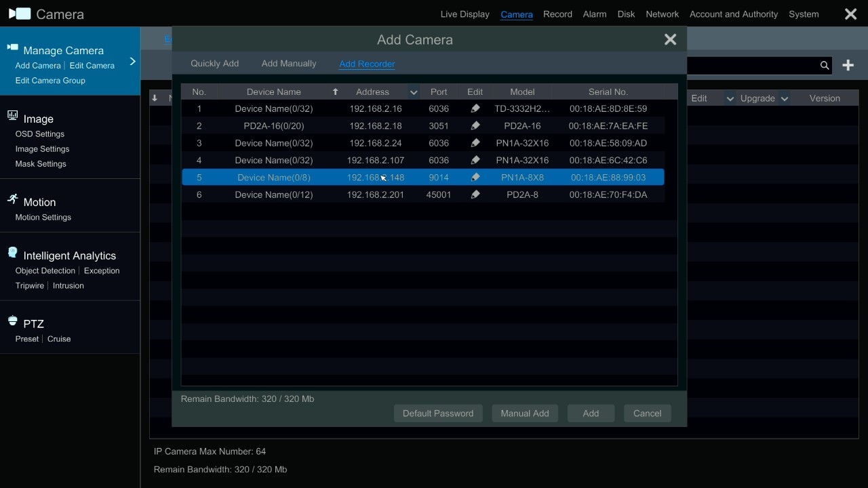The image size is (868, 488).
Task: Click the Device Name sort arrow
Action: point(335,92)
